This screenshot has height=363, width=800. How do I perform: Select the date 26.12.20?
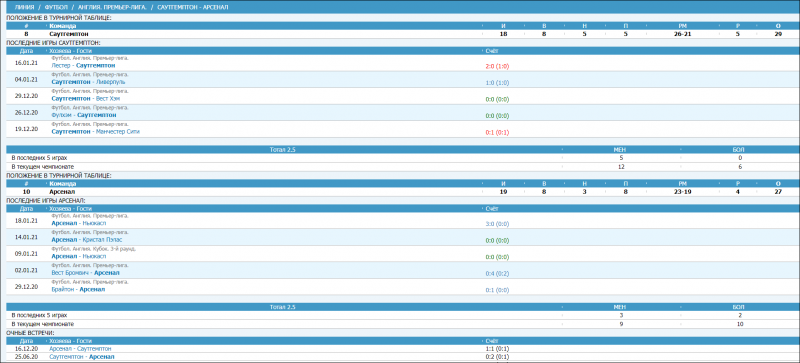tap(26, 112)
